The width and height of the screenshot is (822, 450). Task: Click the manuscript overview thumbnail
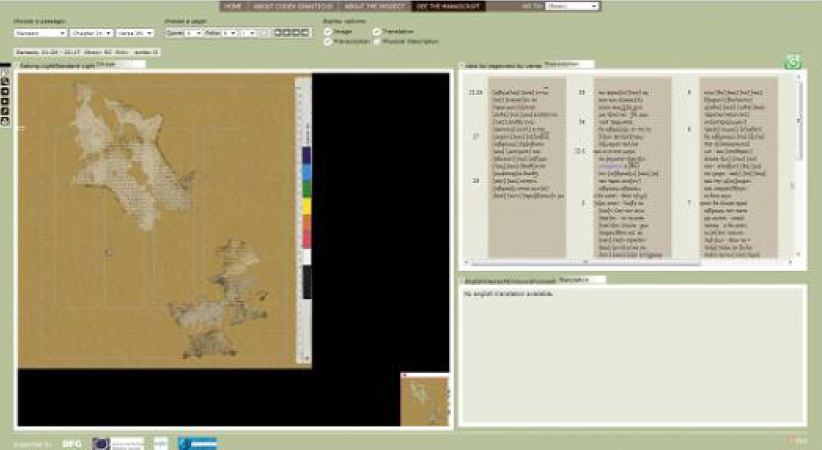[x=426, y=399]
